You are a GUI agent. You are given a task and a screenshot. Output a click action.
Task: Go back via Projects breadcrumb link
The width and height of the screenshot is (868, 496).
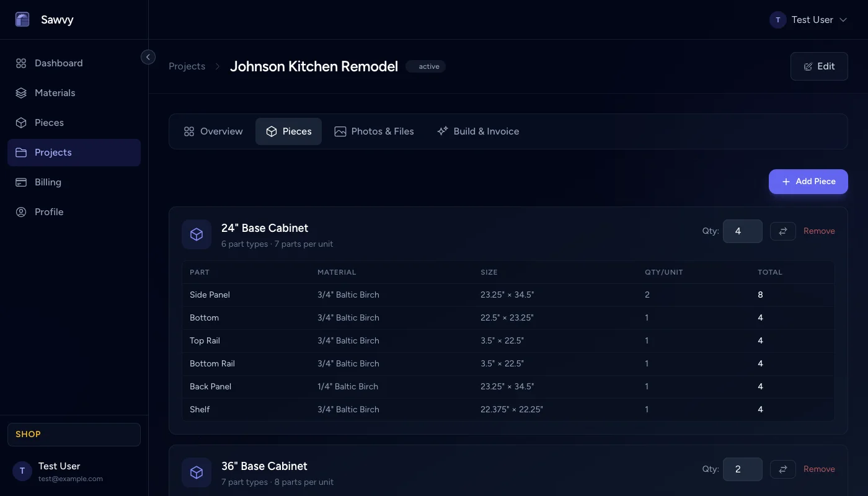(x=187, y=66)
